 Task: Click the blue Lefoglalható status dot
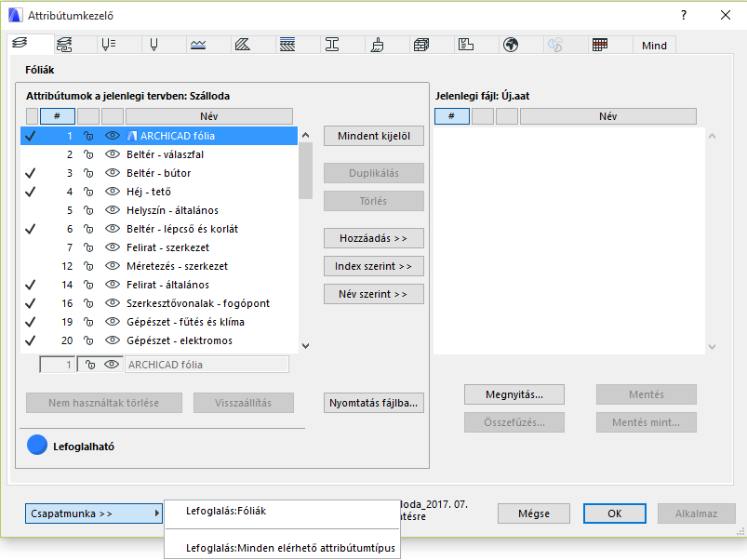37,446
